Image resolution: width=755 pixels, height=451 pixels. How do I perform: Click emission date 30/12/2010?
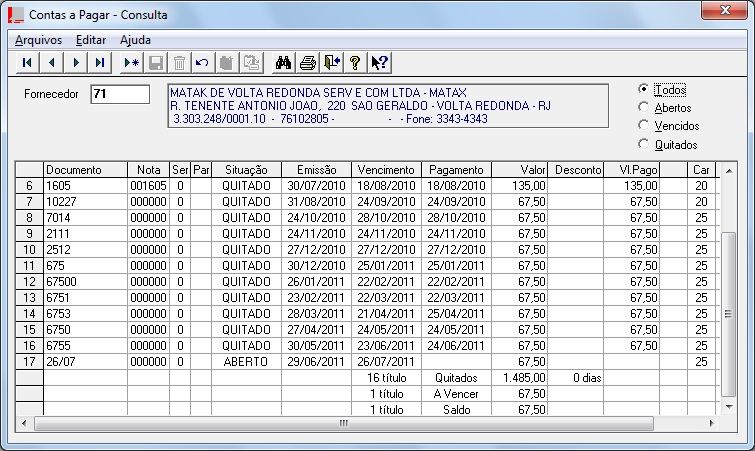[316, 266]
